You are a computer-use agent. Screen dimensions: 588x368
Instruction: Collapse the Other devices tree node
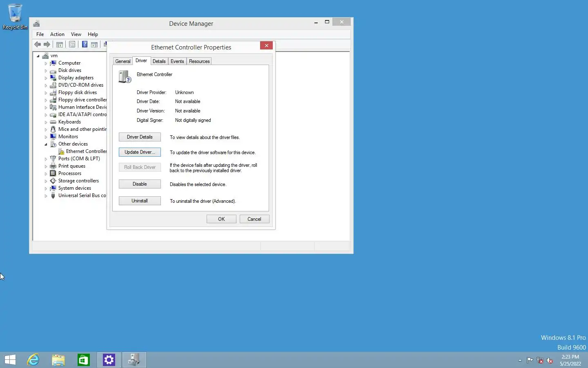(x=46, y=144)
